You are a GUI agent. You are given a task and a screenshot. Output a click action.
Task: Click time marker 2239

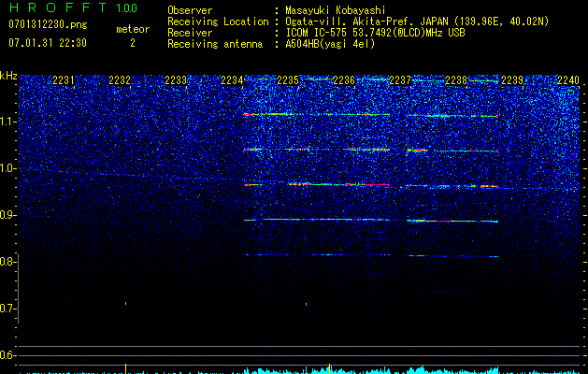[512, 80]
